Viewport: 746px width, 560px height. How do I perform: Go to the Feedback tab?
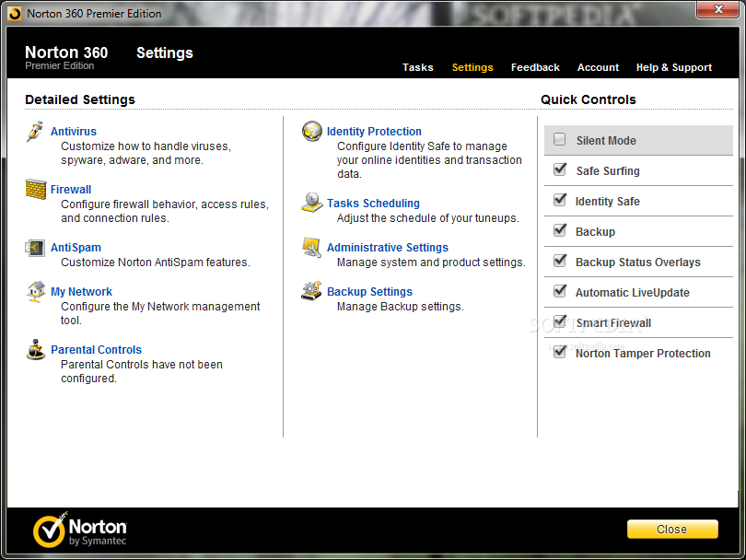click(535, 67)
